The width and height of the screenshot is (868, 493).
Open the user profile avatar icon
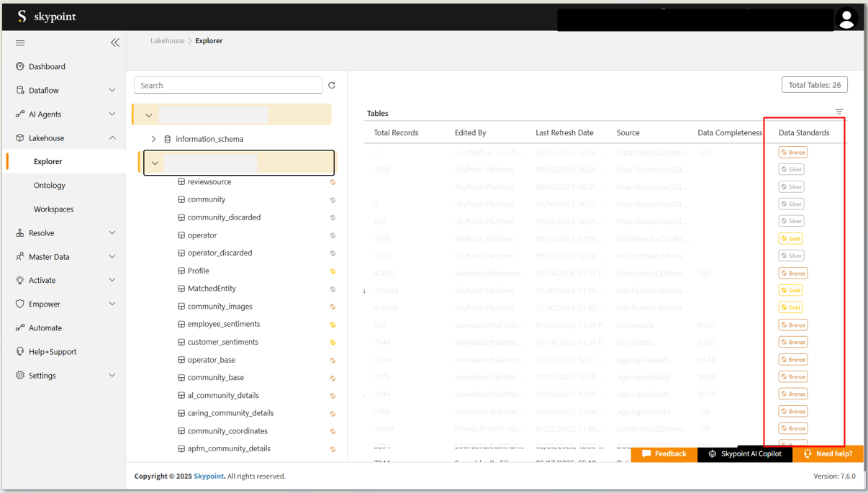pyautogui.click(x=846, y=18)
